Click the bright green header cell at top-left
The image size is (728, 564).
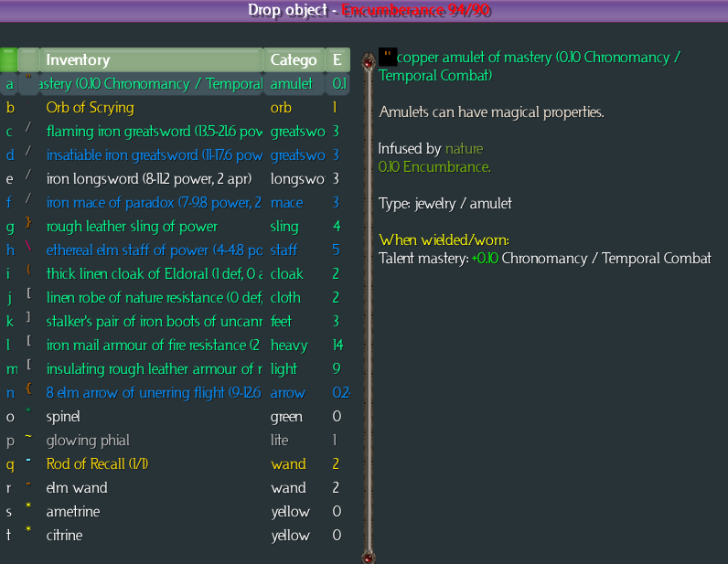pos(9,60)
